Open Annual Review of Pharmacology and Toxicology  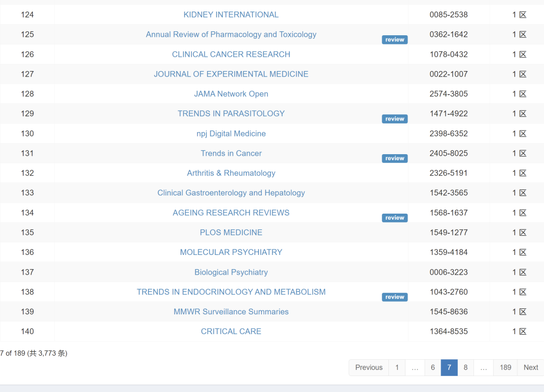[231, 34]
